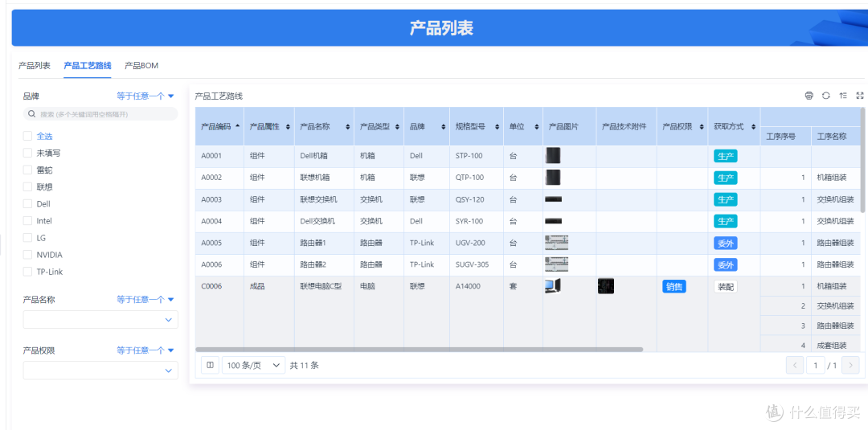
Task: Sort by 产品权限 column arrows
Action: tap(702, 127)
